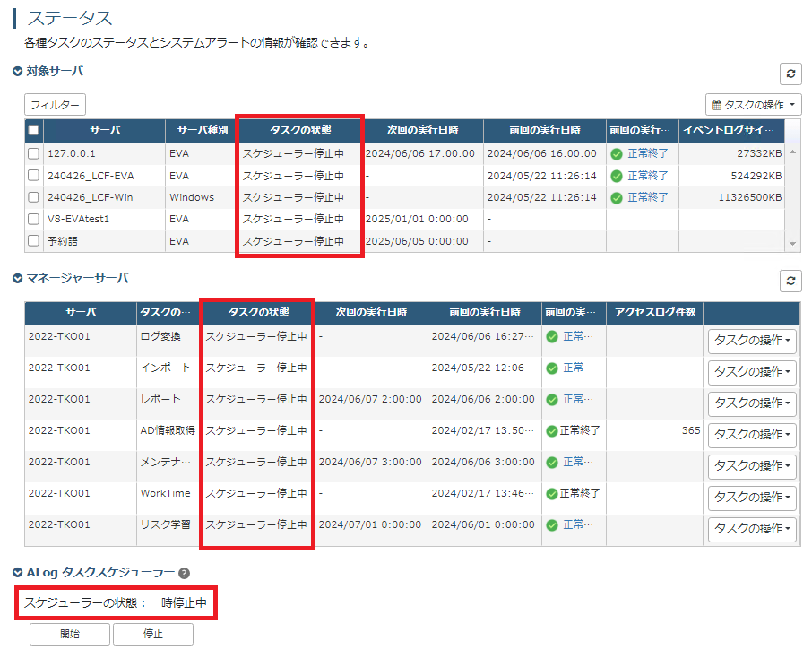Viewport: 812px width, 650px height.
Task: Click the green check icon in the 240426_LCF-Win row
Action: tap(617, 198)
